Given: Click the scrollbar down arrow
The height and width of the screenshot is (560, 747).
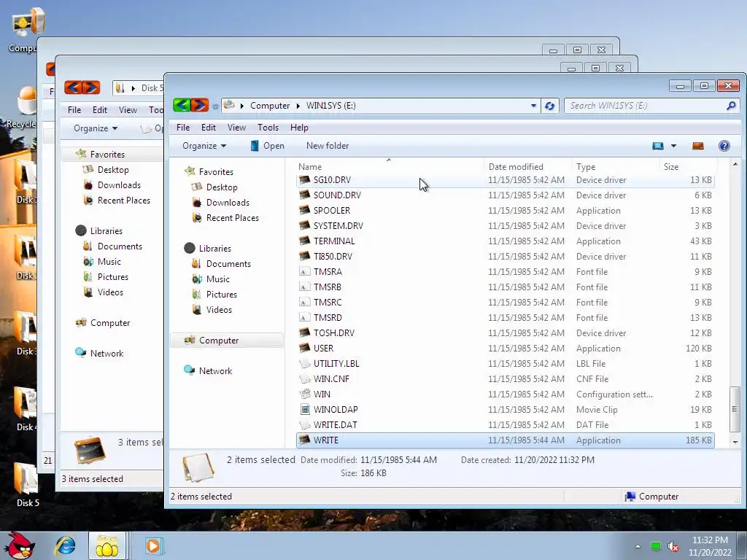Looking at the screenshot, I should [x=735, y=442].
